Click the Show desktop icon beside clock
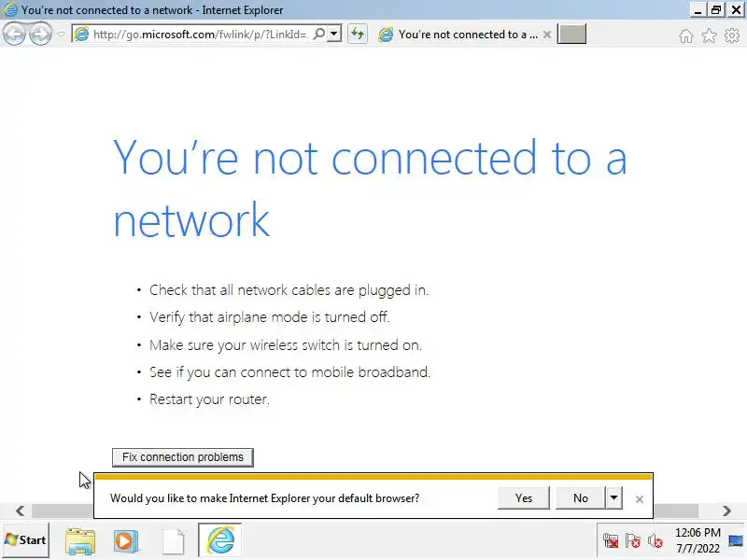747x560 pixels. click(x=736, y=541)
